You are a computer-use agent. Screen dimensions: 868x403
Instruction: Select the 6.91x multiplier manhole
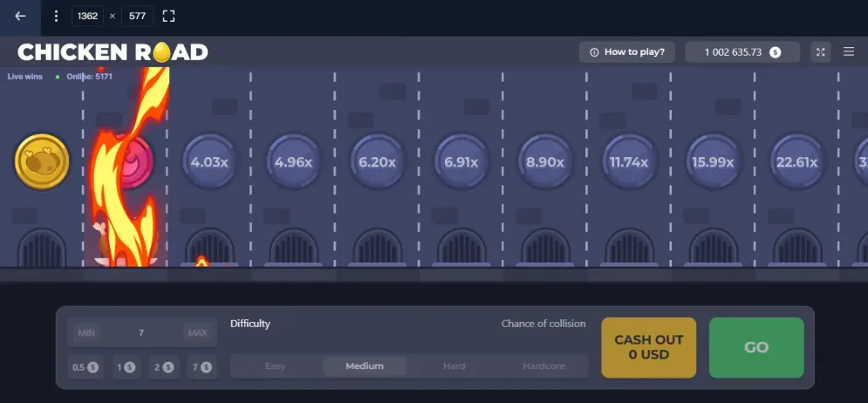click(461, 162)
